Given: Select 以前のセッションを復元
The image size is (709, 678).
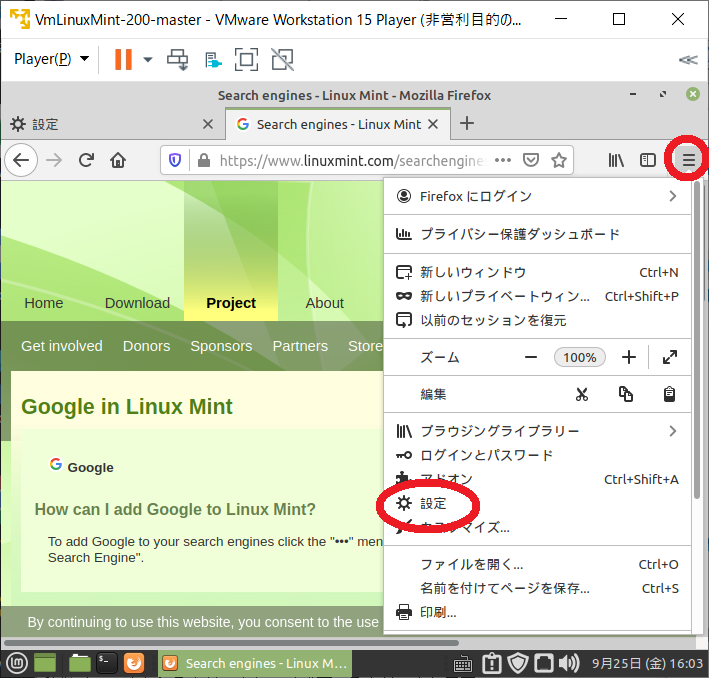Looking at the screenshot, I should (537, 320).
